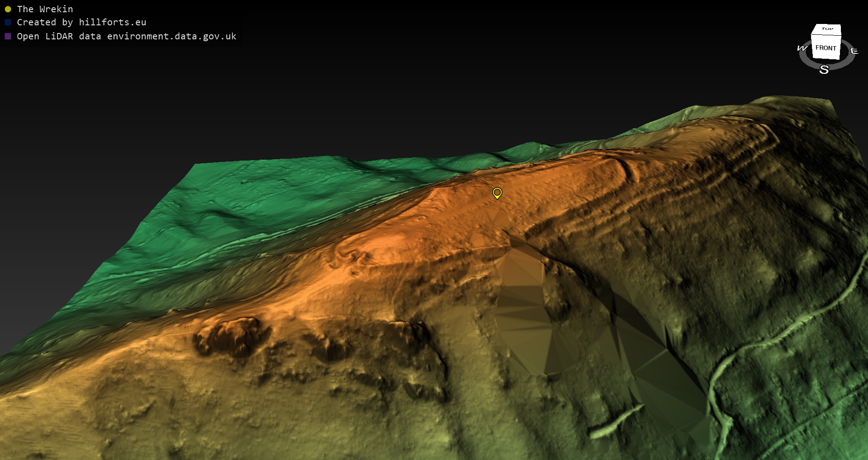
Task: Click the yellow location pin on the summit
Action: [x=497, y=193]
